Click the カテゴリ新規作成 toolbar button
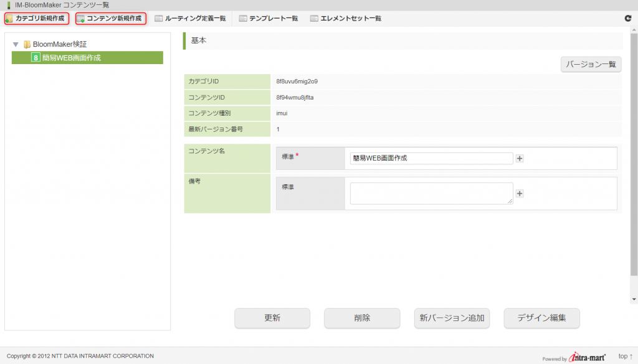Image resolution: width=638 pixels, height=364 pixels. (37, 18)
